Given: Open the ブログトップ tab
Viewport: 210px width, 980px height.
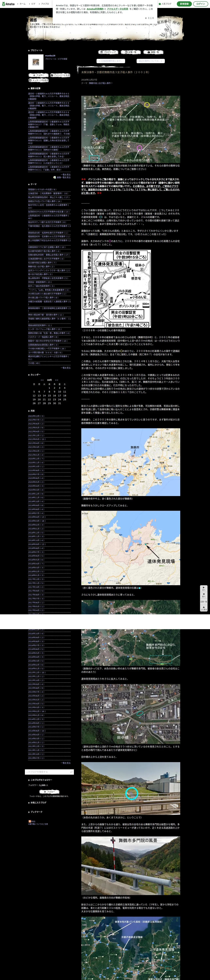Looking at the screenshot, I should pyautogui.click(x=108, y=52).
